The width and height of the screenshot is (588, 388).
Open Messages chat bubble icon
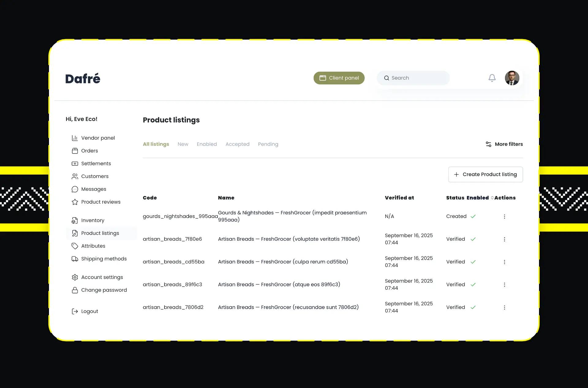pos(75,189)
